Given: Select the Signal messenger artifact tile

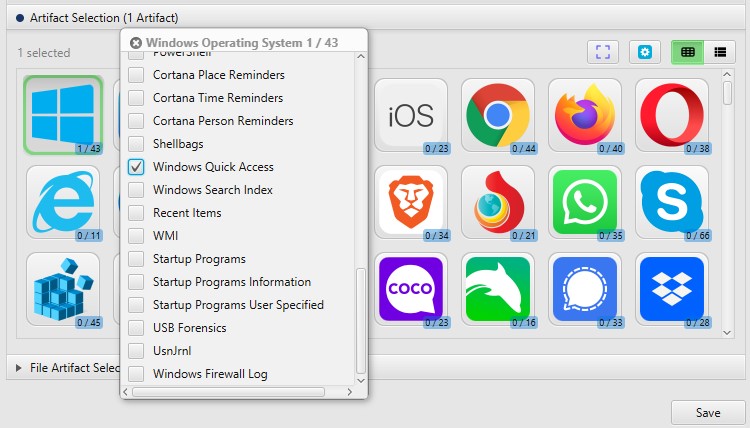Looking at the screenshot, I should pos(585,289).
